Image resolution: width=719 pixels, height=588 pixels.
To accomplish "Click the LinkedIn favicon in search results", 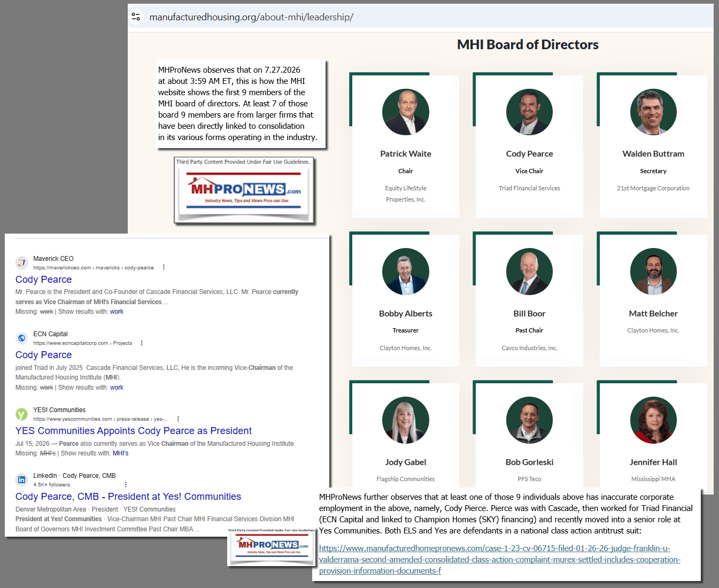I will click(x=21, y=479).
